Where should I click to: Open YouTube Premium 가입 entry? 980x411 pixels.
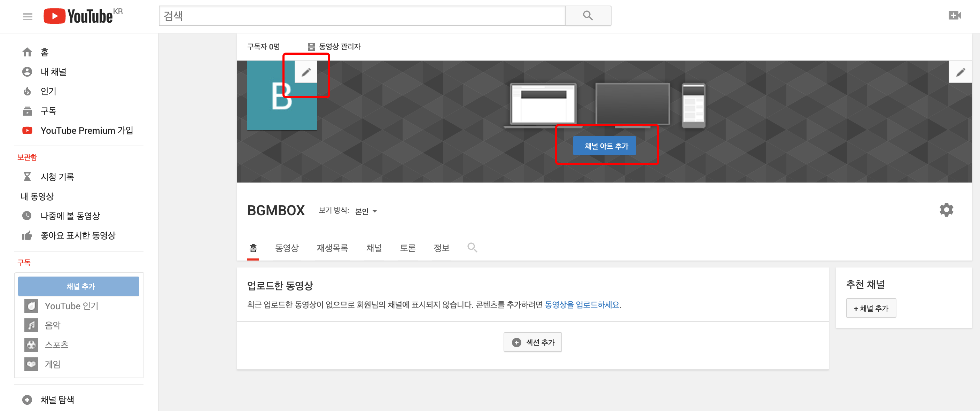[87, 131]
